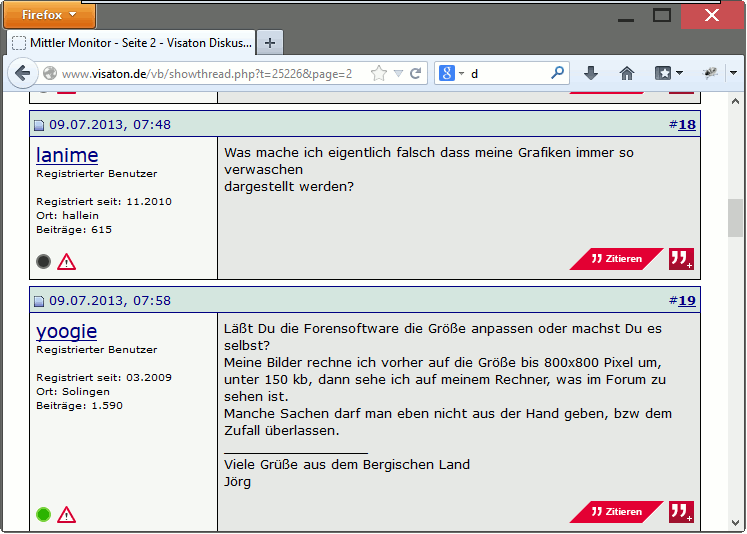Image resolution: width=747 pixels, height=534 pixels.
Task: Click the Firefox back arrow button
Action: 23,74
